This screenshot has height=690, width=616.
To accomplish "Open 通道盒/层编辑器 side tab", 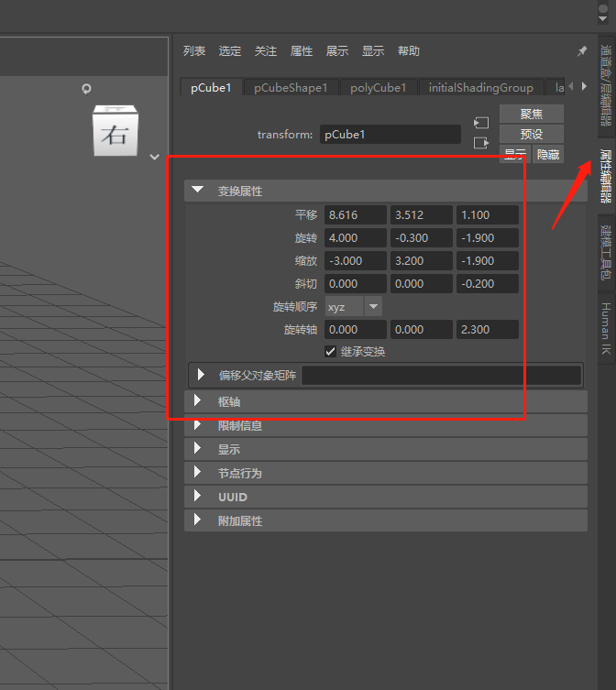I will pos(606,85).
